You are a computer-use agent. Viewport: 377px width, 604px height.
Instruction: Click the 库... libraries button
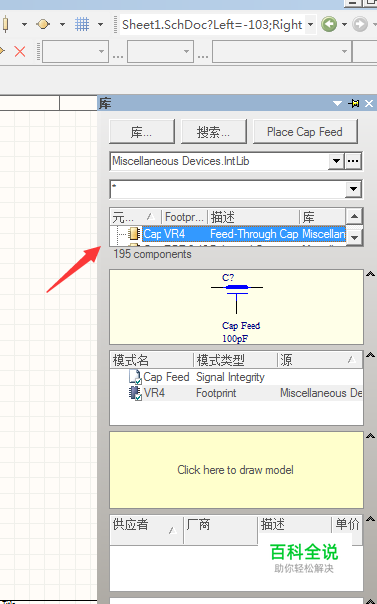coord(142,132)
